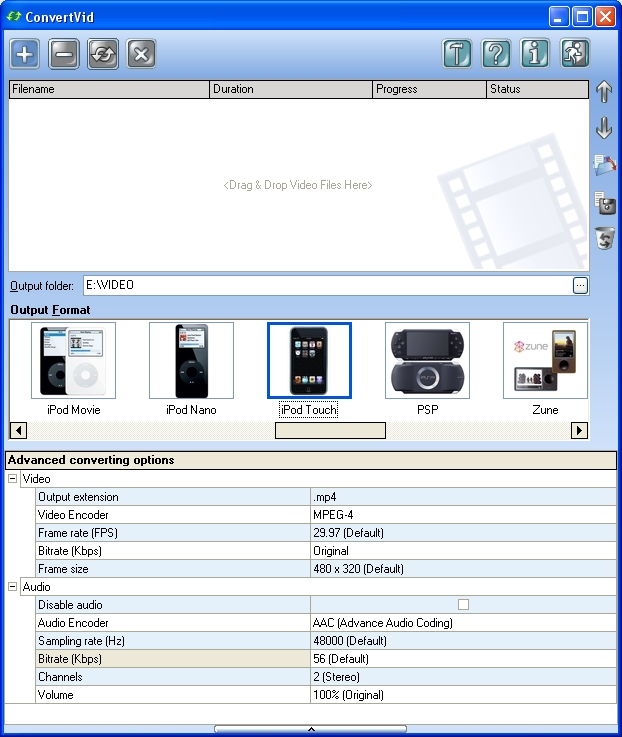Select the Zune output format thumbnail
The image size is (622, 737).
[545, 361]
